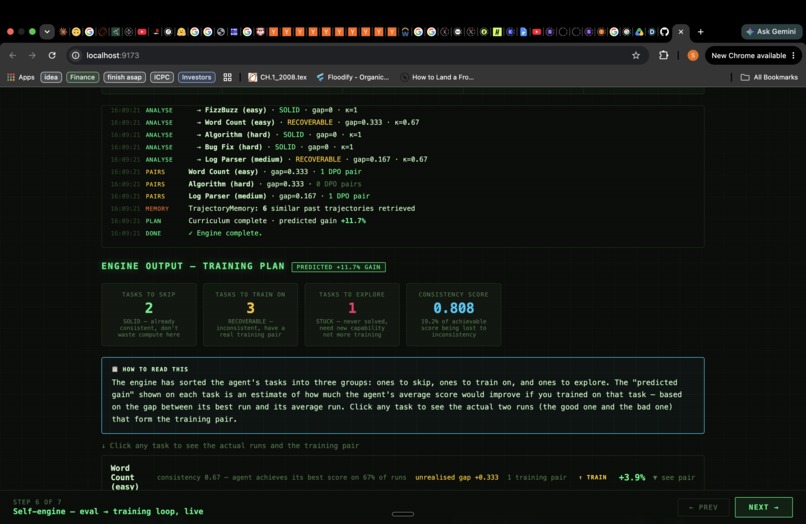Open the tab search chevron button

pos(47,31)
